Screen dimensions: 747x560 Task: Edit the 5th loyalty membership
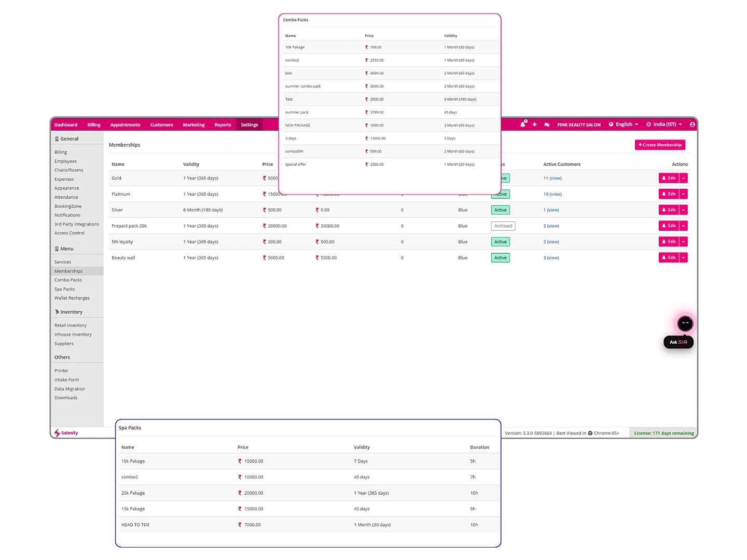(x=669, y=242)
